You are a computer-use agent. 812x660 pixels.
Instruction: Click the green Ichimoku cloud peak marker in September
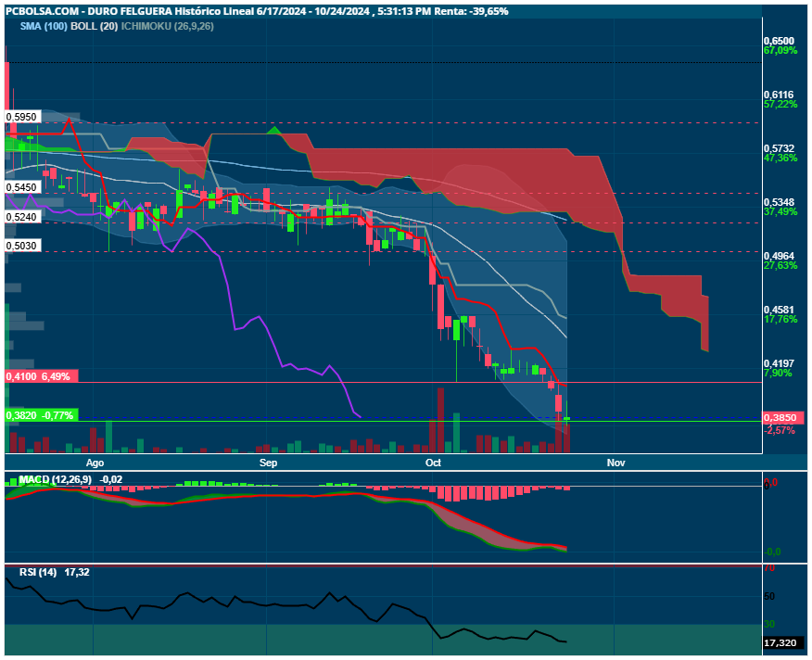coord(274,130)
